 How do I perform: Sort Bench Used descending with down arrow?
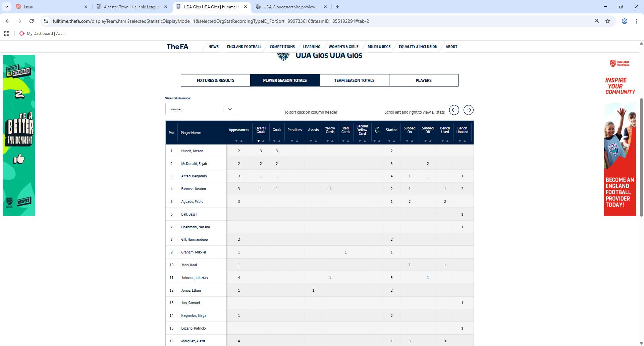pos(443,141)
